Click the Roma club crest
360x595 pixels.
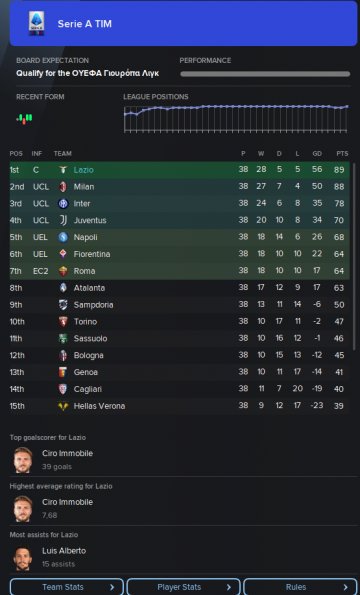63,271
